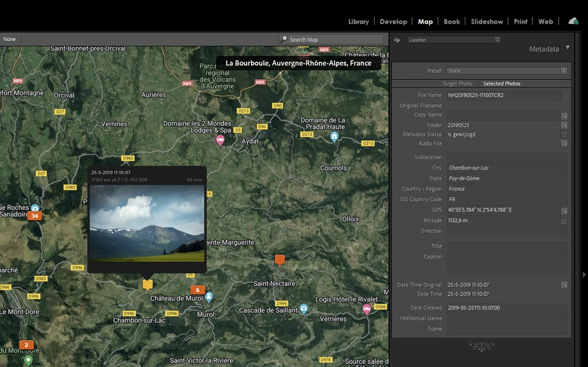Click the Date Time Original arrow button
This screenshot has width=588, height=367.
click(x=564, y=285)
